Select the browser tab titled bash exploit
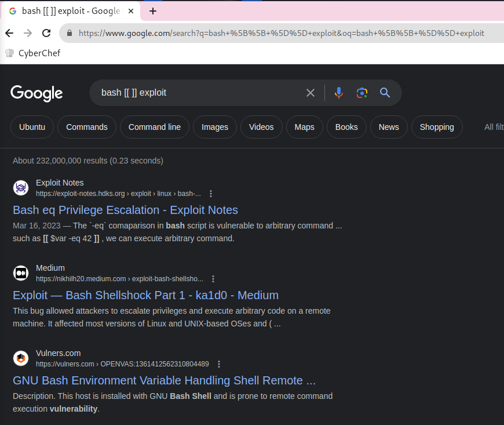 point(71,11)
